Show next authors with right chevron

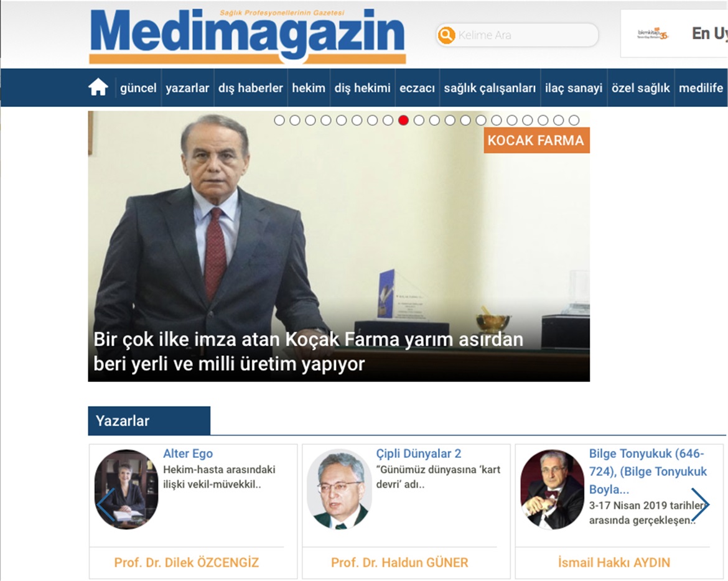pos(700,505)
